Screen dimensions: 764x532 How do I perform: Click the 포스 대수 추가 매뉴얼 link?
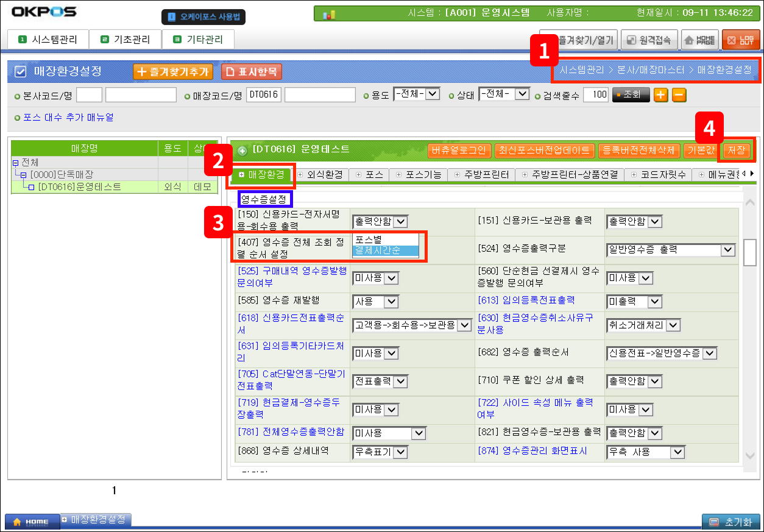[68, 117]
